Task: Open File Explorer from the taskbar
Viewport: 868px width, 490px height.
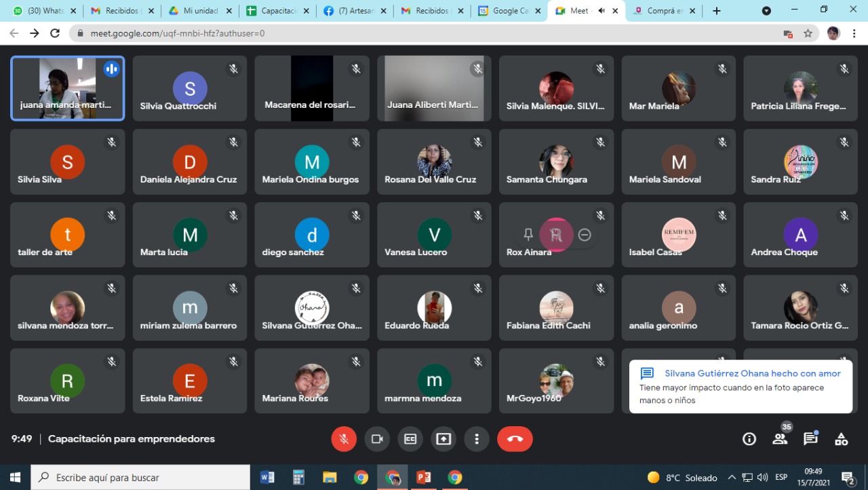Action: pyautogui.click(x=330, y=478)
